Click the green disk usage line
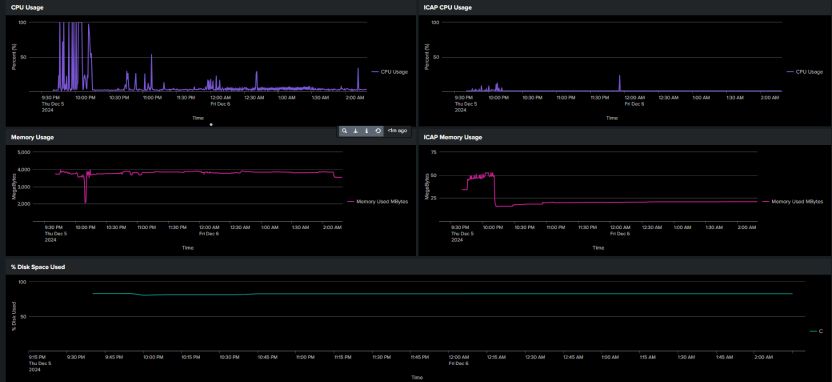 pos(442,293)
